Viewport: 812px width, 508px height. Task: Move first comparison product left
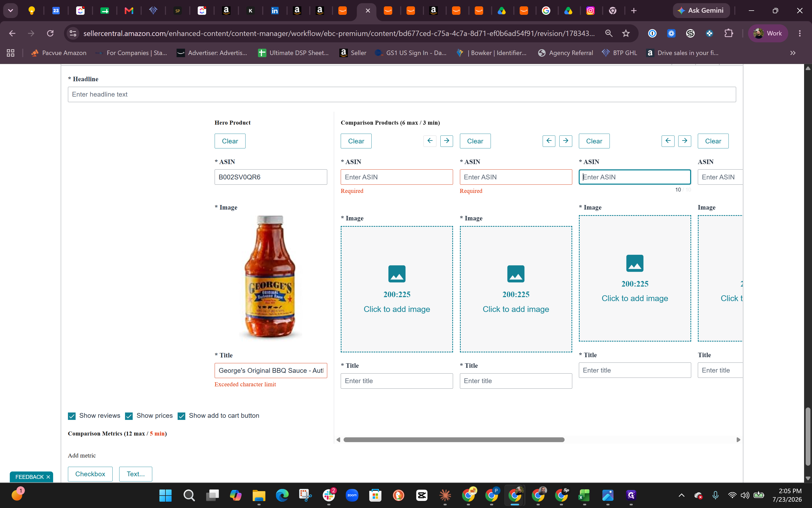coord(430,141)
